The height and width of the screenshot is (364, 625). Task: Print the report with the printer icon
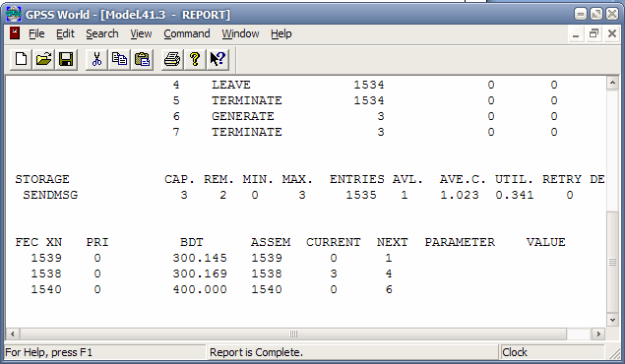pos(172,59)
